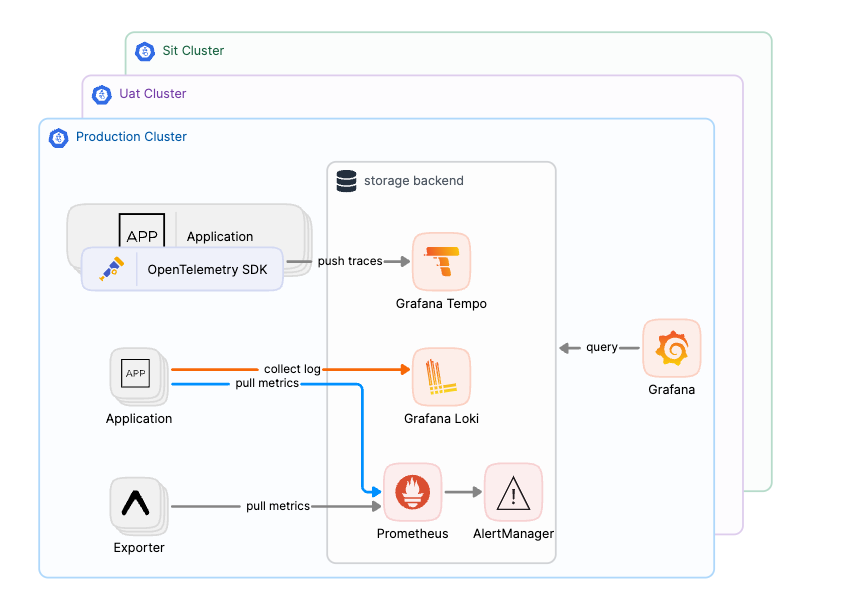The image size is (849, 614).
Task: Select the collect log connector label
Action: tap(292, 369)
